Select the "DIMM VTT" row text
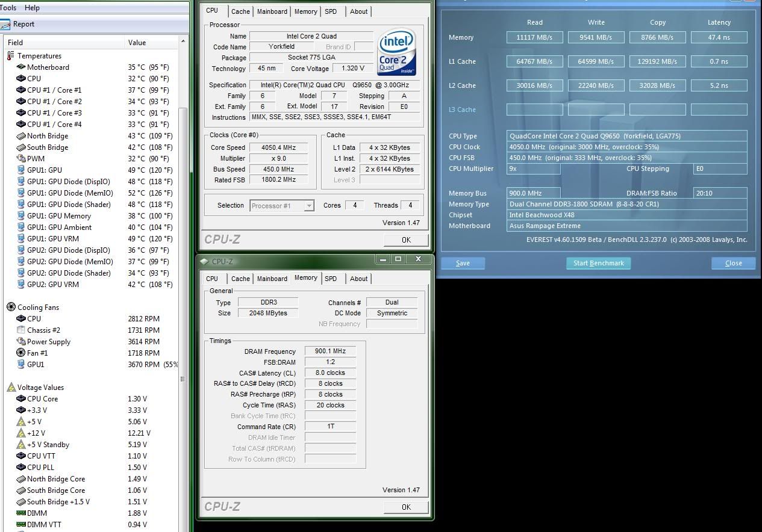This screenshot has width=762, height=532. click(45, 525)
